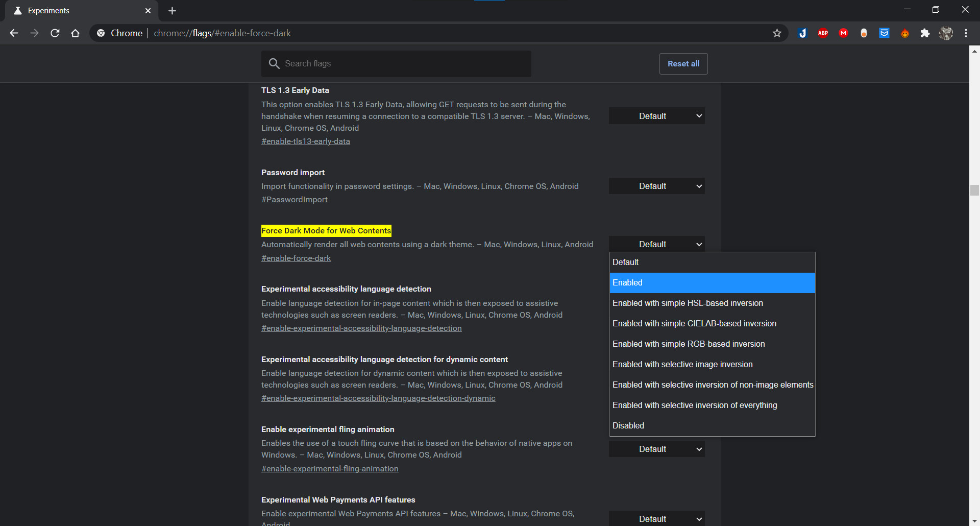The height and width of the screenshot is (526, 980).
Task: Click the search magnifier in Search flags field
Action: [275, 63]
